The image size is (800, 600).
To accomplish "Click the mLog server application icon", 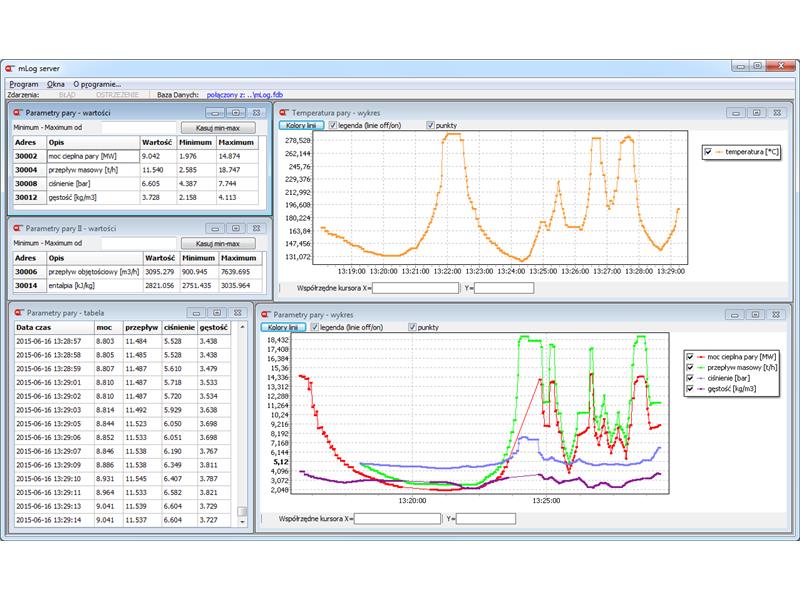I will [10, 66].
